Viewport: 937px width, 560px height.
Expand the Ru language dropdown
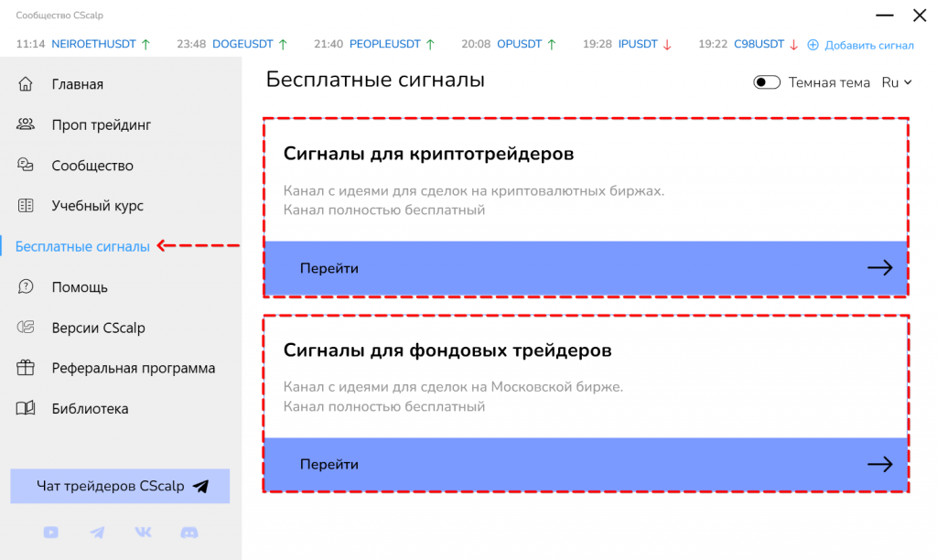(897, 82)
